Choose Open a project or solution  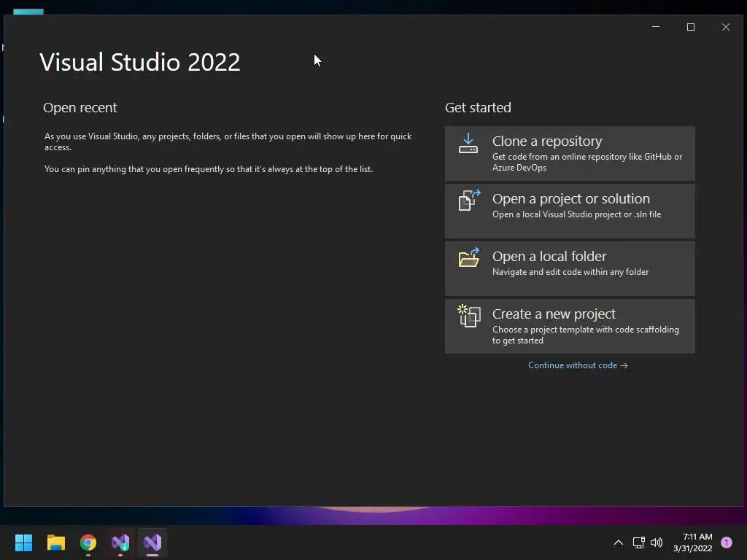[x=570, y=211]
